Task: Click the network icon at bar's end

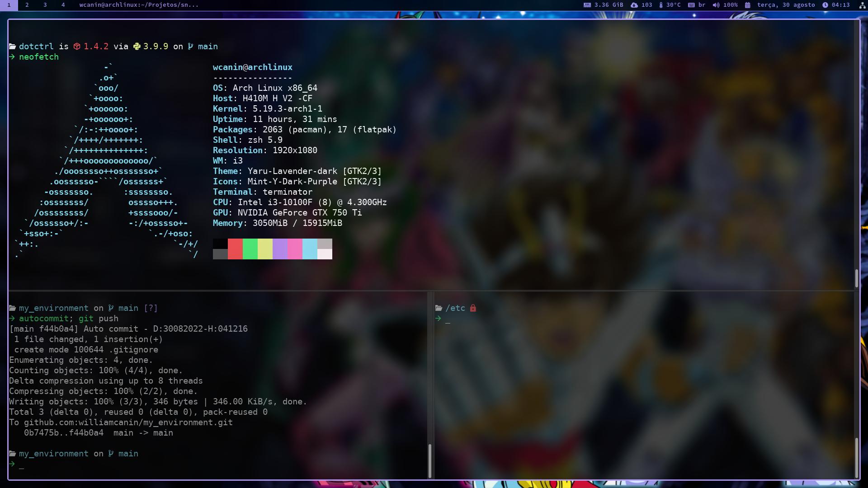Action: 862,5
